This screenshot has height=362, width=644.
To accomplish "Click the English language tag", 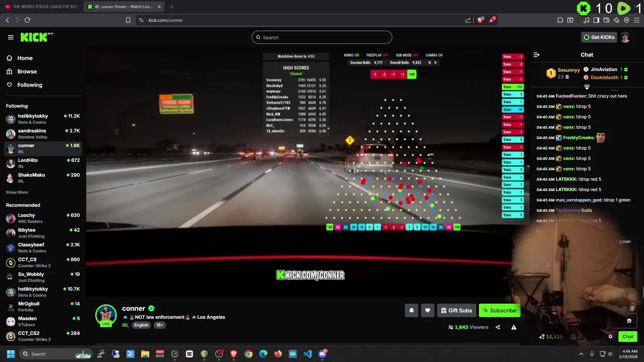I will (141, 325).
